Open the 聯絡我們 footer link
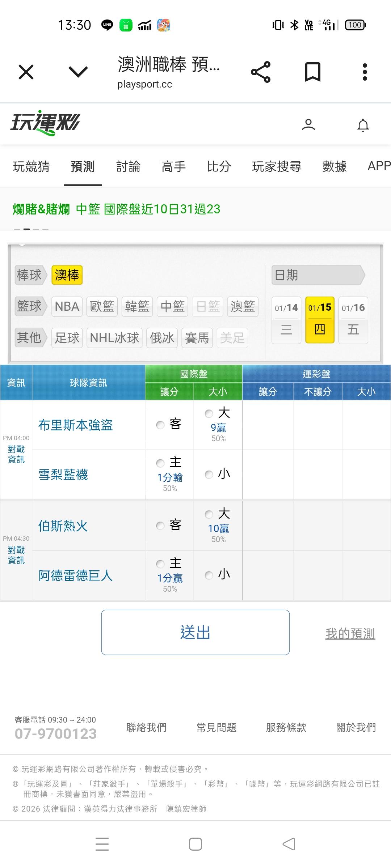 click(x=146, y=727)
